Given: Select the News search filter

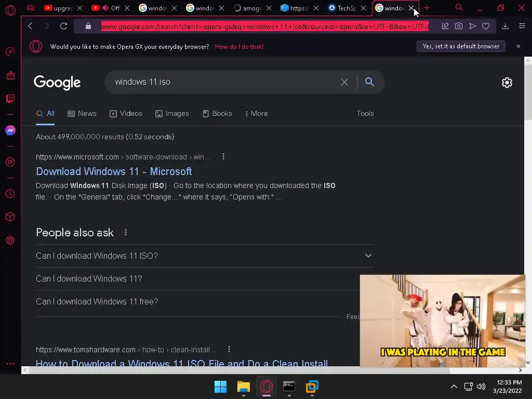Looking at the screenshot, I should (82, 114).
